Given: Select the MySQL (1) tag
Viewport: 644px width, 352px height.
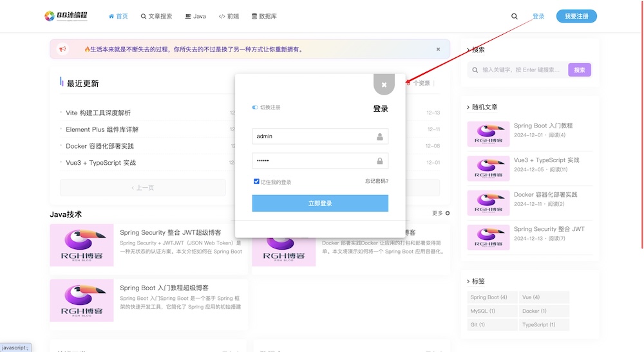Looking at the screenshot, I should (x=492, y=311).
